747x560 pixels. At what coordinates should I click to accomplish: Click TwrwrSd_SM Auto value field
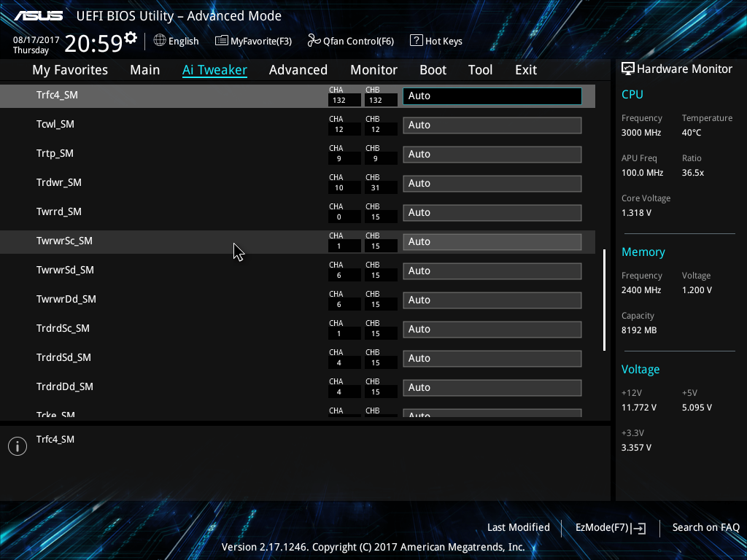[492, 271]
